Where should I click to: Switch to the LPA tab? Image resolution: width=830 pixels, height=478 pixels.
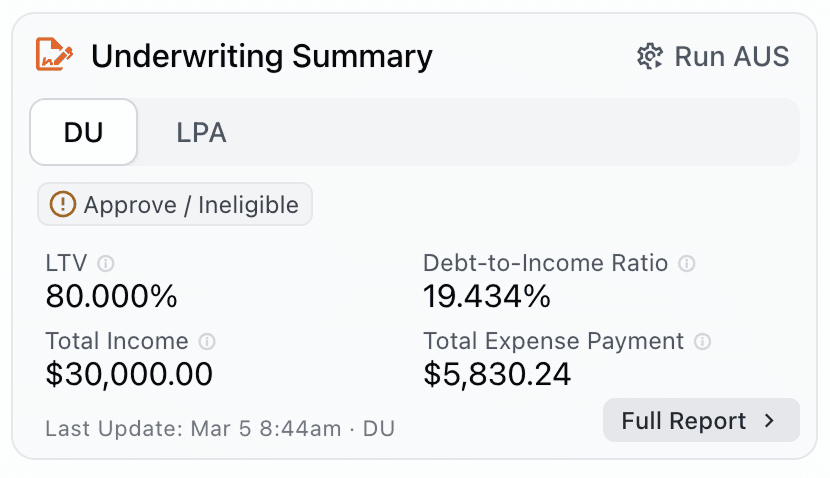point(201,132)
